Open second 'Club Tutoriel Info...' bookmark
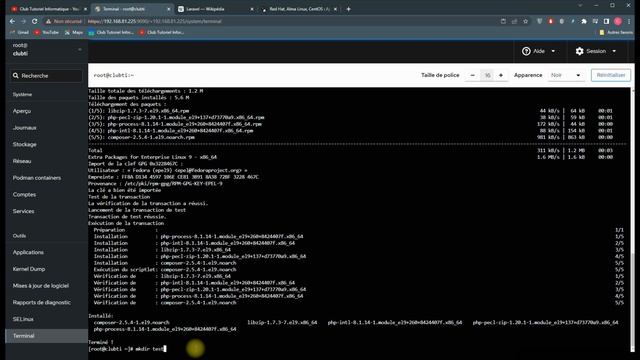 click(162, 32)
